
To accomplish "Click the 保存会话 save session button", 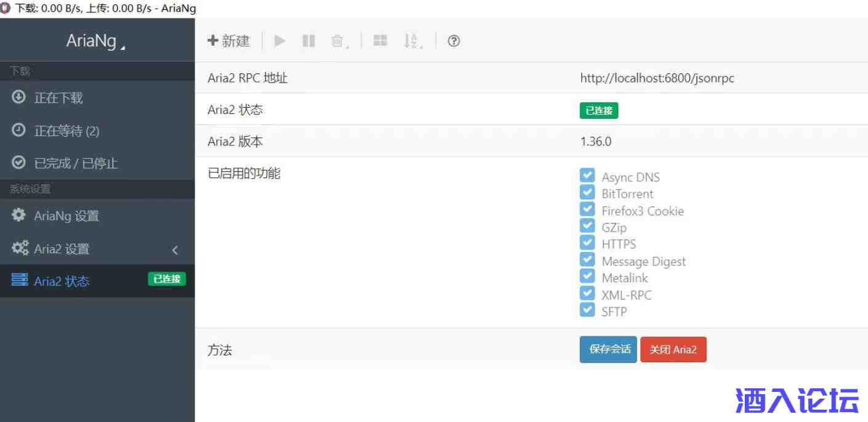I will 608,349.
